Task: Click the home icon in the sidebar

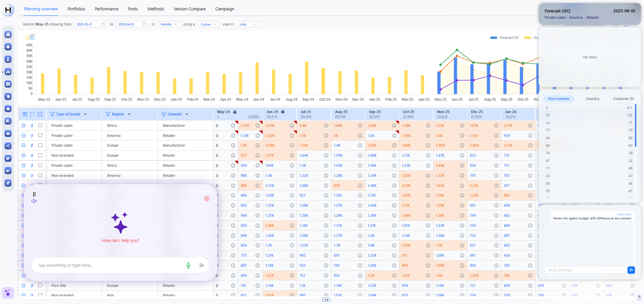Action: tap(8, 35)
